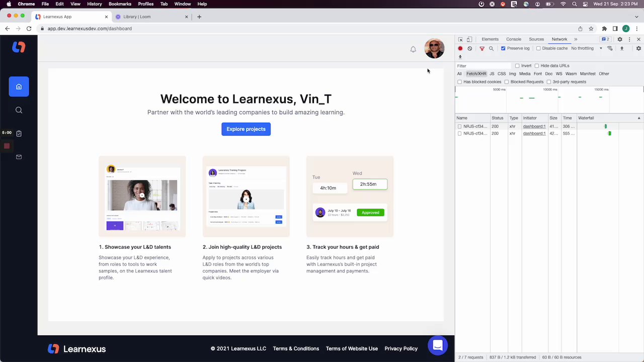Export HAR file with download arrow
The height and width of the screenshot is (362, 644).
(x=460, y=57)
